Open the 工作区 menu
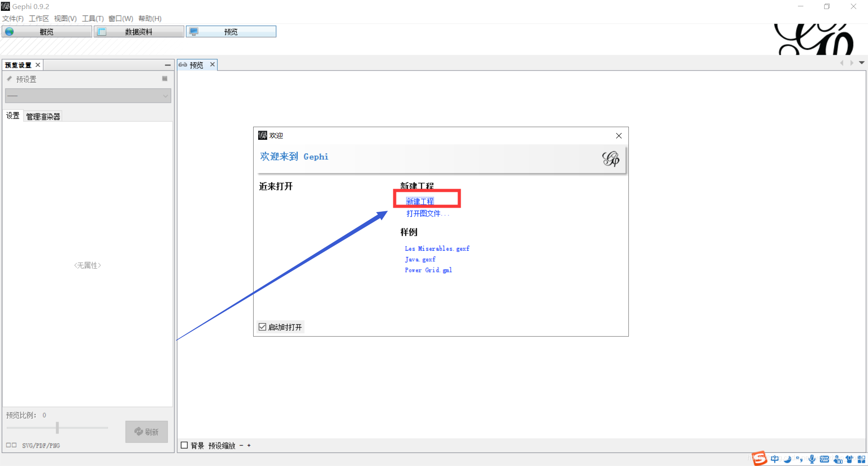Viewport: 868px width, 466px height. point(39,19)
